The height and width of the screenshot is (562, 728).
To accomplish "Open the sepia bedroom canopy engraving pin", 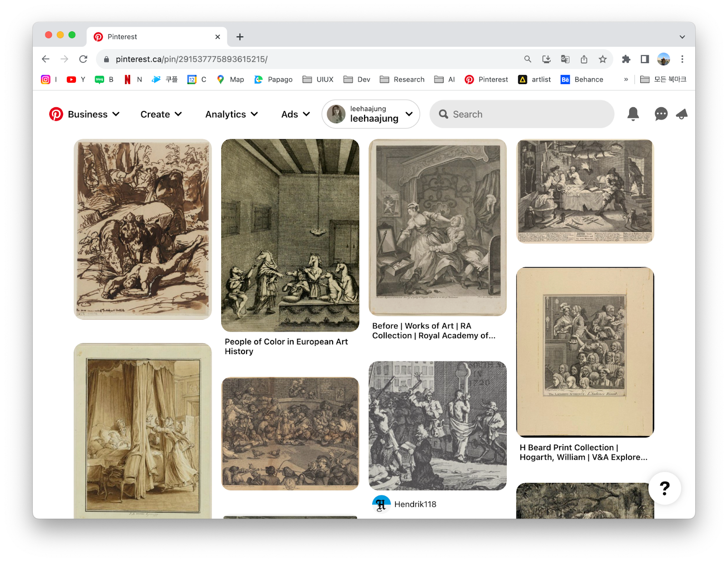I will coord(142,431).
